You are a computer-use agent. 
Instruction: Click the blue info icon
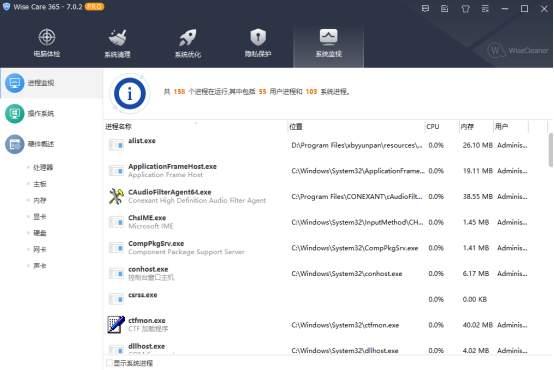pyautogui.click(x=130, y=94)
